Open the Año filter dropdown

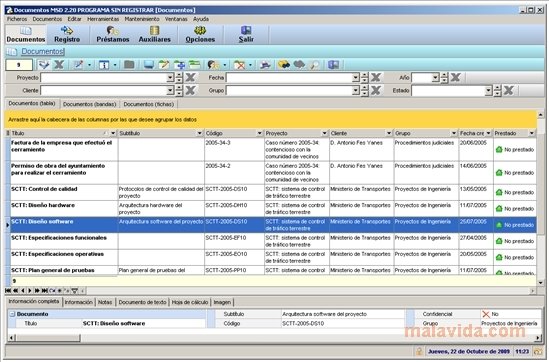(x=435, y=78)
